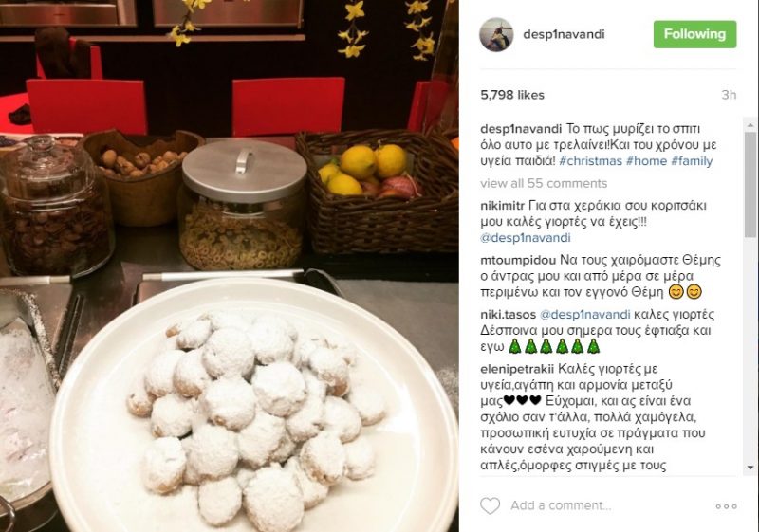Open desp1navandi profile avatar picture
759x532 pixels.
coord(496,34)
